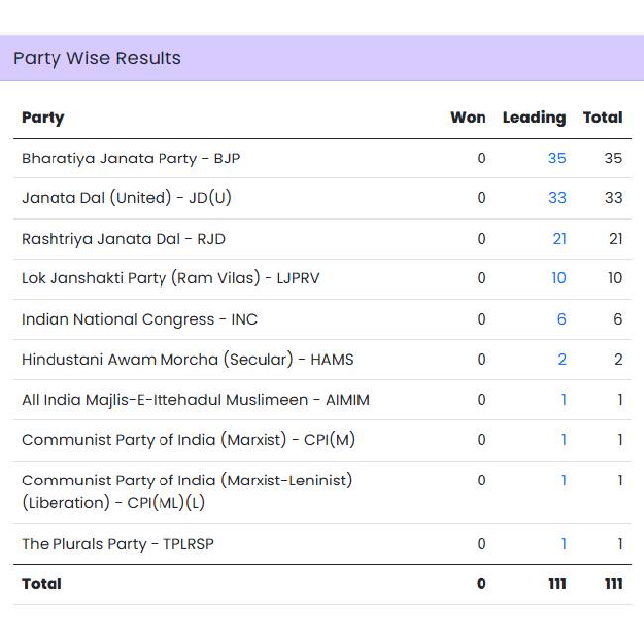644x644 pixels.
Task: Click CPI(M) leading seat link
Action: click(564, 440)
